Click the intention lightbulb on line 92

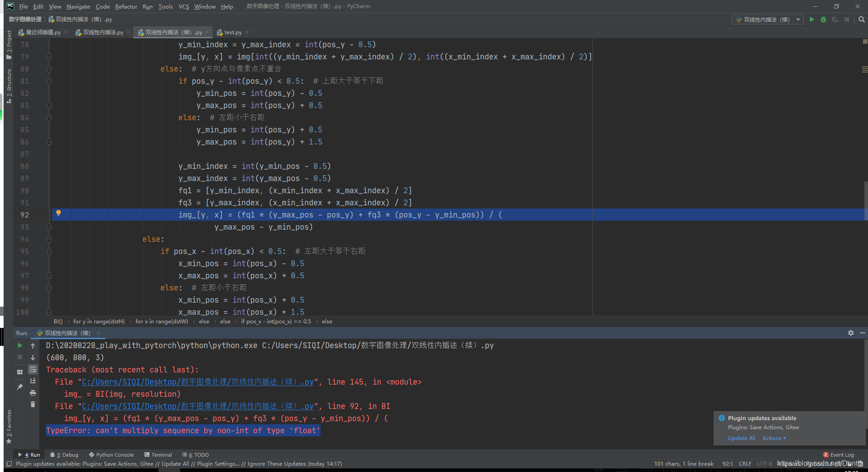[59, 213]
